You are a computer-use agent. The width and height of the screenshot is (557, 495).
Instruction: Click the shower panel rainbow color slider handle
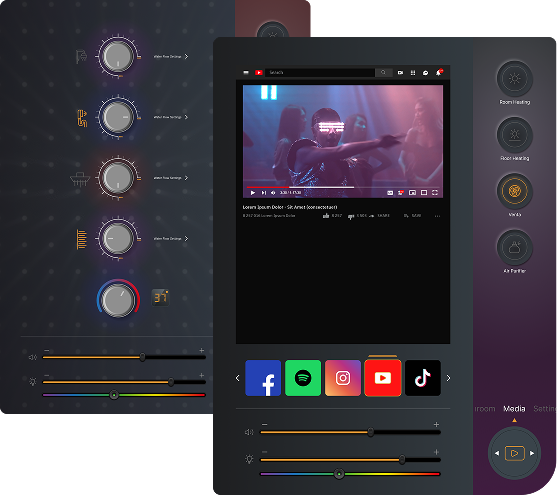[114, 395]
